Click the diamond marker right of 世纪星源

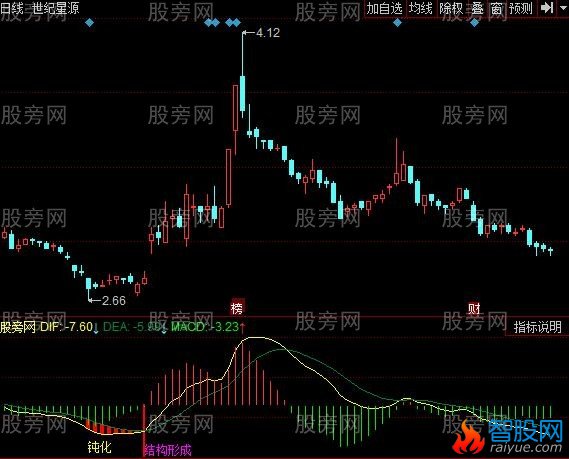coord(89,23)
